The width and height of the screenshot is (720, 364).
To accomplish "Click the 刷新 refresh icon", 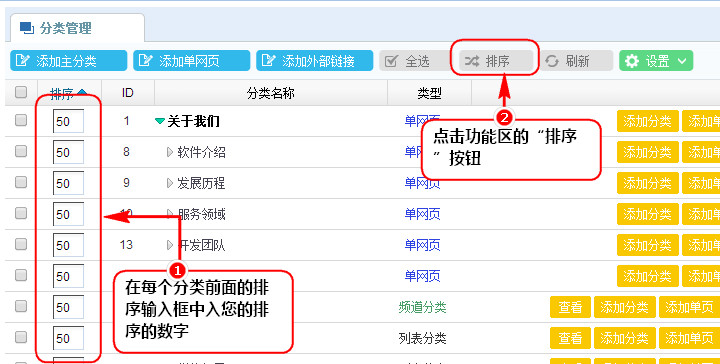I will click(551, 61).
